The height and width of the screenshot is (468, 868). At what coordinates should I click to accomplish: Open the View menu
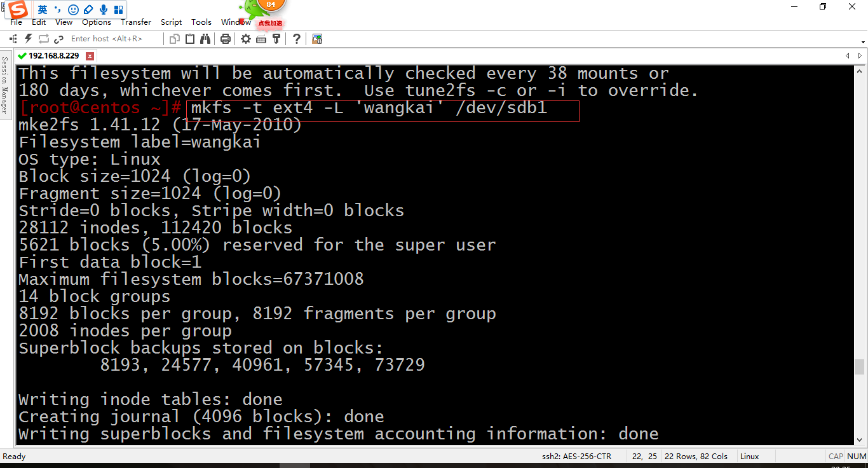point(64,22)
